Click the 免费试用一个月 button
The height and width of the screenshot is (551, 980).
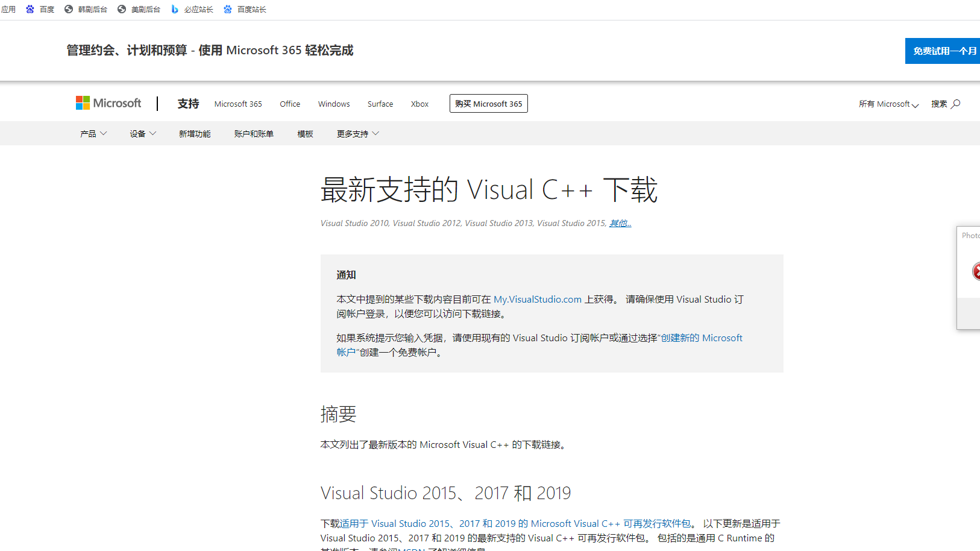tap(943, 51)
